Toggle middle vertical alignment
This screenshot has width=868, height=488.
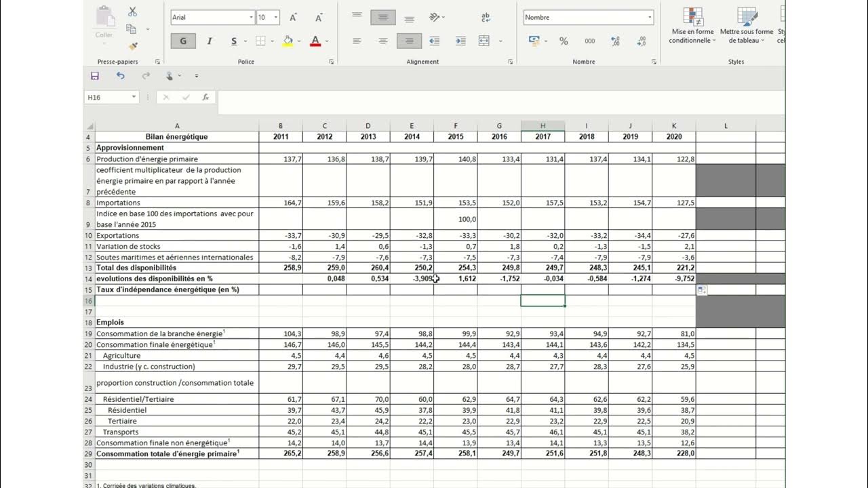[383, 18]
